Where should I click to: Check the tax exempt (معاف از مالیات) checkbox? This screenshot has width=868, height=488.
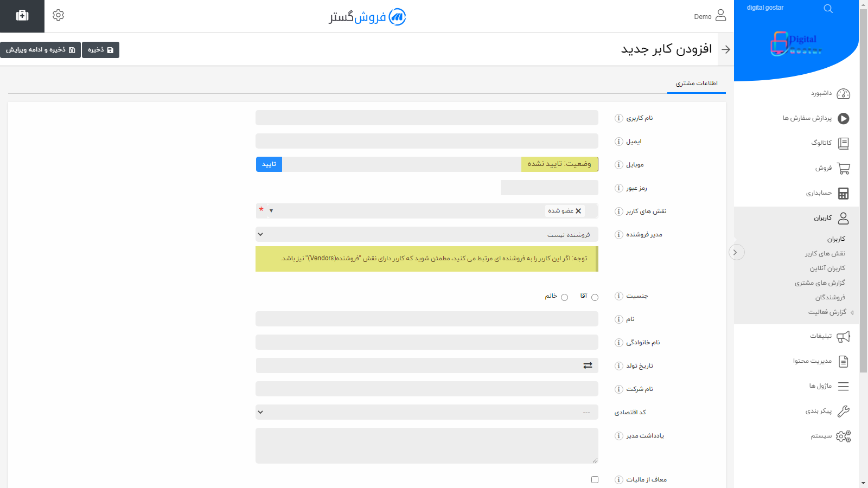pos(595,480)
